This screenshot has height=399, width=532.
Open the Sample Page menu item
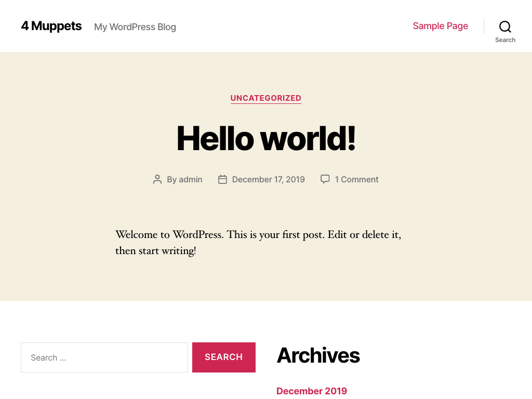440,26
